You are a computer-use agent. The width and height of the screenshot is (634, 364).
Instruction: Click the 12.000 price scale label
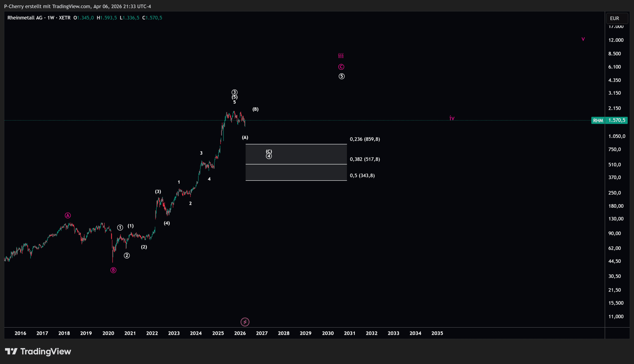coord(616,40)
